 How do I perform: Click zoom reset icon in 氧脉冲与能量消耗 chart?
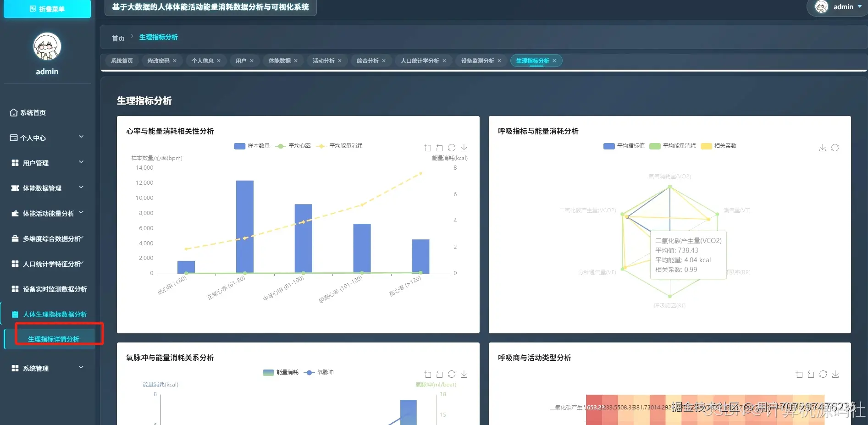440,374
